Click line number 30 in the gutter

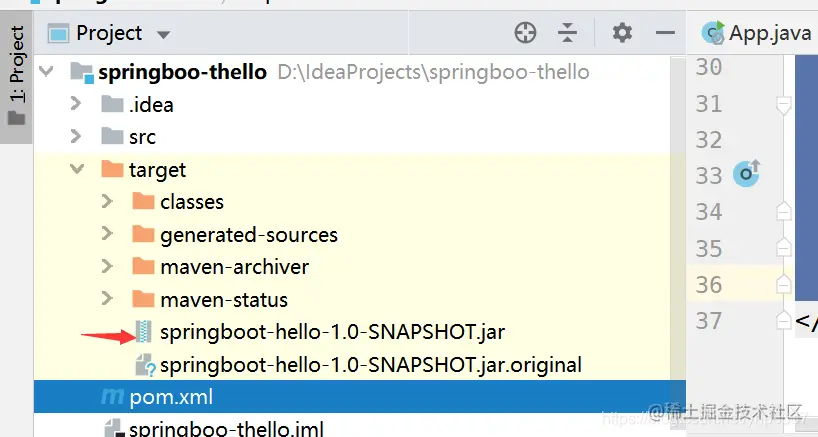pyautogui.click(x=708, y=67)
